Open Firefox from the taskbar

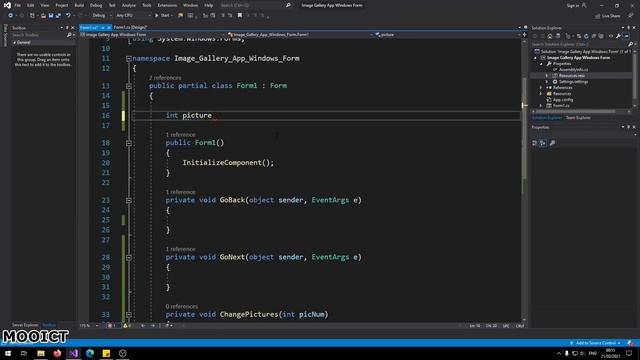57,353
